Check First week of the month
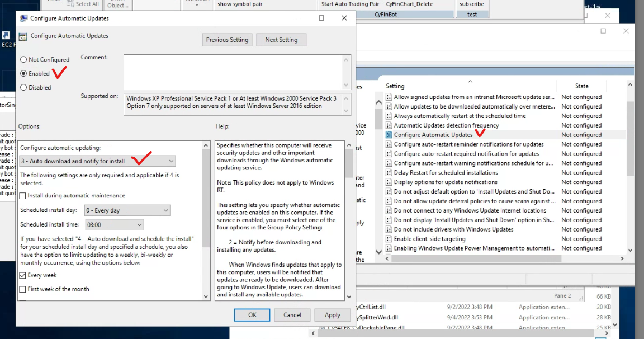This screenshot has height=339, width=644. pos(22,289)
